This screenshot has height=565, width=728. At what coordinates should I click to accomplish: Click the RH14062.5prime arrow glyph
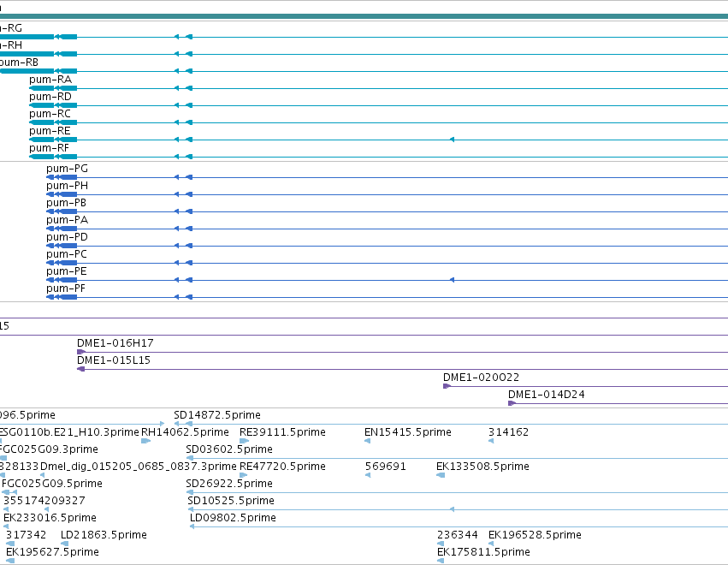145,441
